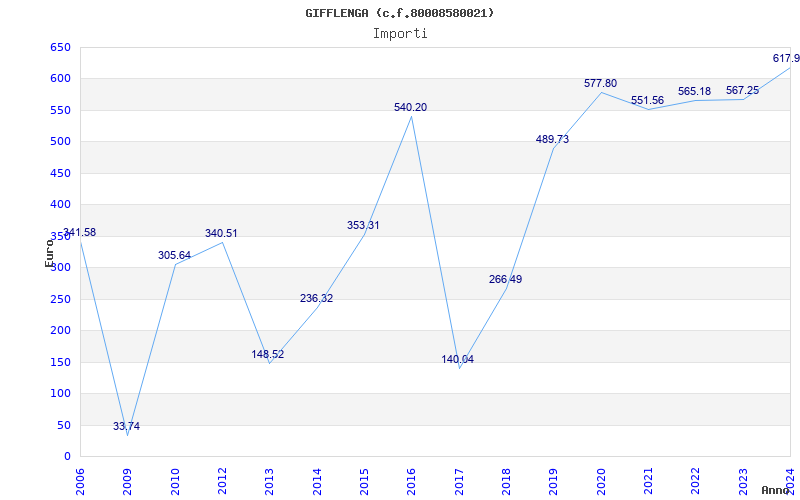Click the 450 y-axis tick label
Screen dimensions: 800x500
[x=60, y=173]
